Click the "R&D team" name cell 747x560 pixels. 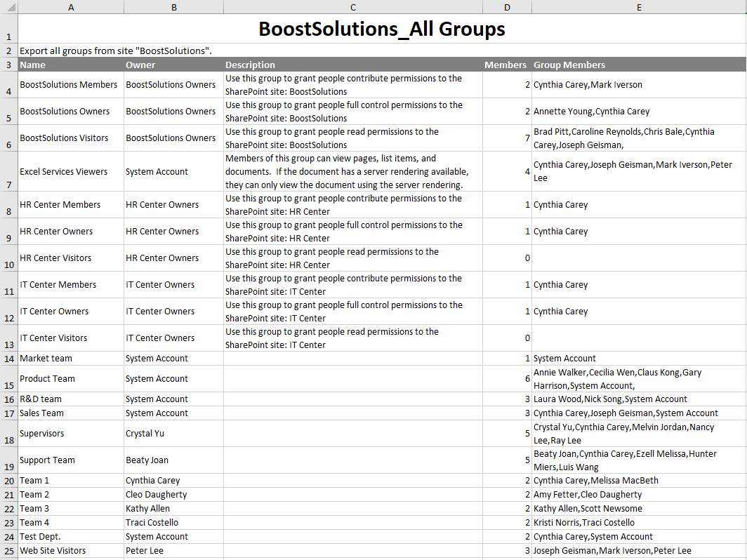pyautogui.click(x=70, y=399)
